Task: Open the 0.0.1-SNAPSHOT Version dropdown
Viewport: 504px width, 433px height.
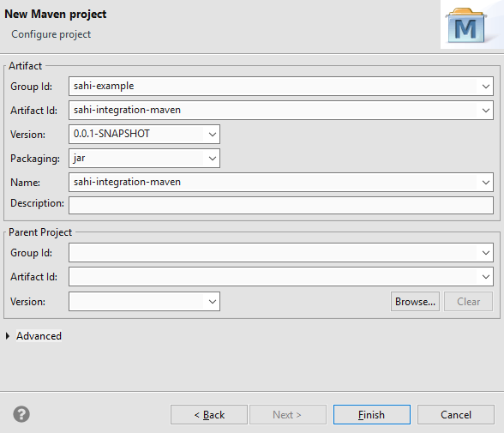Action: pos(213,135)
